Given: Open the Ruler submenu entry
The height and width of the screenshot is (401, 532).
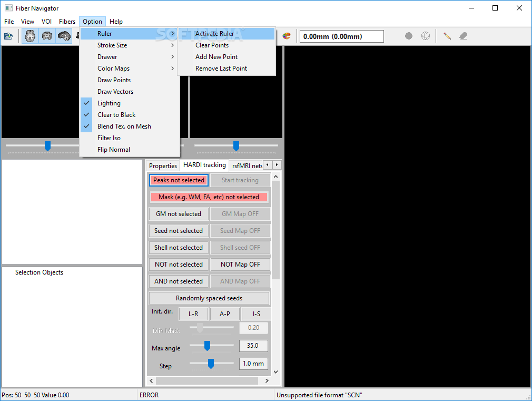Looking at the screenshot, I should pos(130,34).
